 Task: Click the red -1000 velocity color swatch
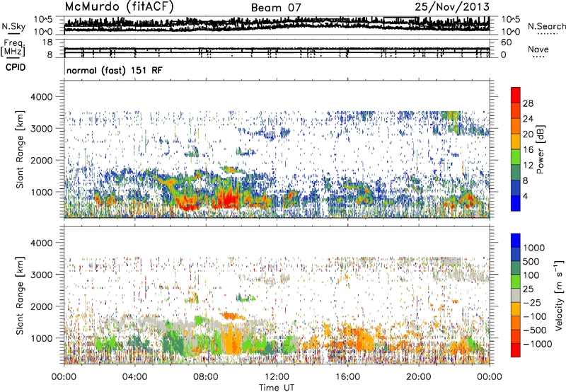(x=516, y=350)
